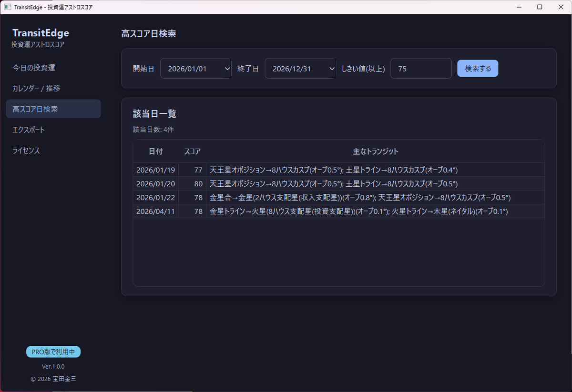This screenshot has height=392, width=572.
Task: Click score 80 in the table
Action: 193,184
